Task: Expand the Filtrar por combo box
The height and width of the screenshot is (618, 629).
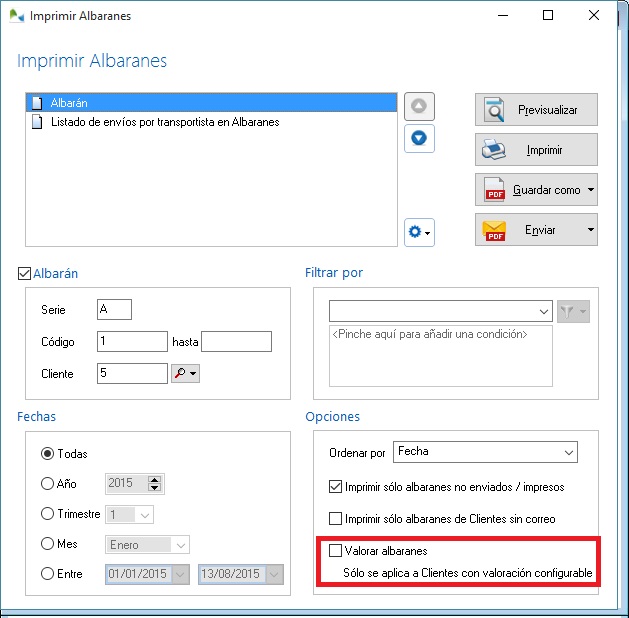Action: pyautogui.click(x=543, y=311)
